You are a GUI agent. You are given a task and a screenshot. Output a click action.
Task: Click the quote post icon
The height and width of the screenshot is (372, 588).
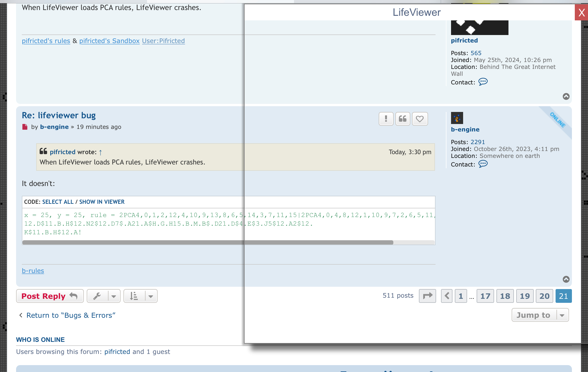[x=403, y=119]
